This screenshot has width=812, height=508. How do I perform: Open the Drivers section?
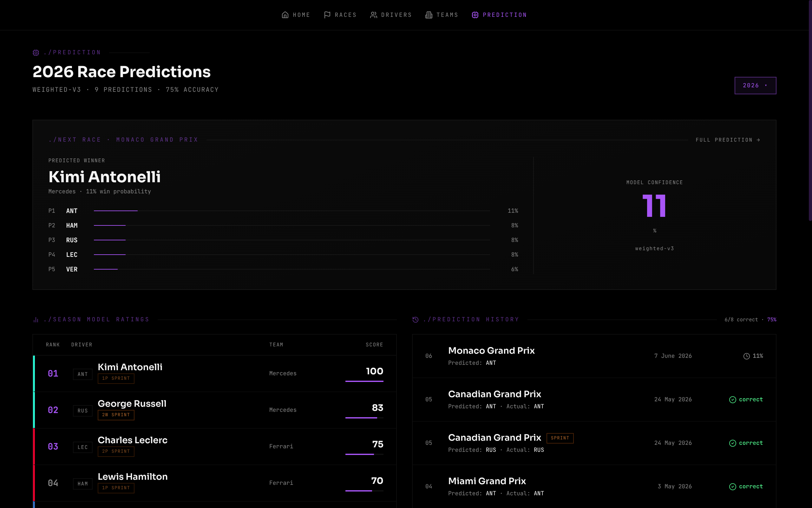390,15
